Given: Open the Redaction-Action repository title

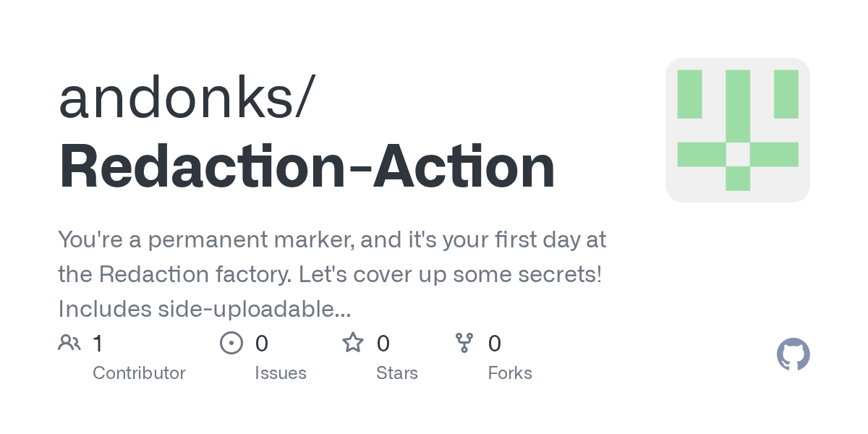Looking at the screenshot, I should click(307, 168).
